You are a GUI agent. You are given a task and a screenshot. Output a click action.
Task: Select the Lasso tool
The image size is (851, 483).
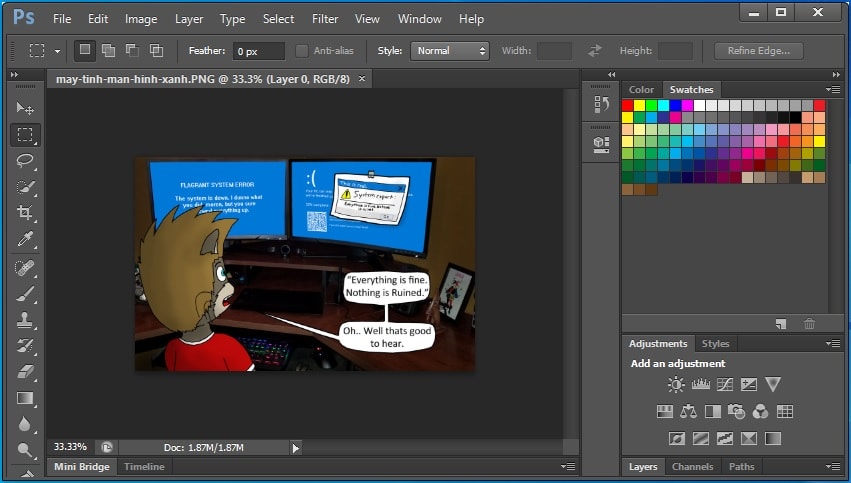click(x=24, y=161)
